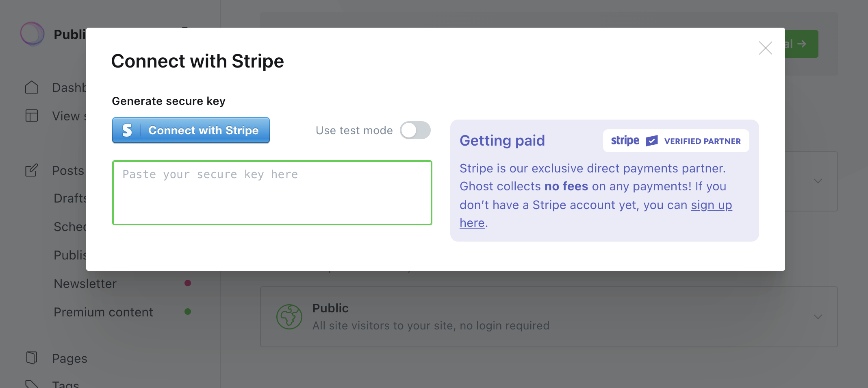Image resolution: width=868 pixels, height=388 pixels.
Task: Click the site logo circle icon
Action: [33, 34]
